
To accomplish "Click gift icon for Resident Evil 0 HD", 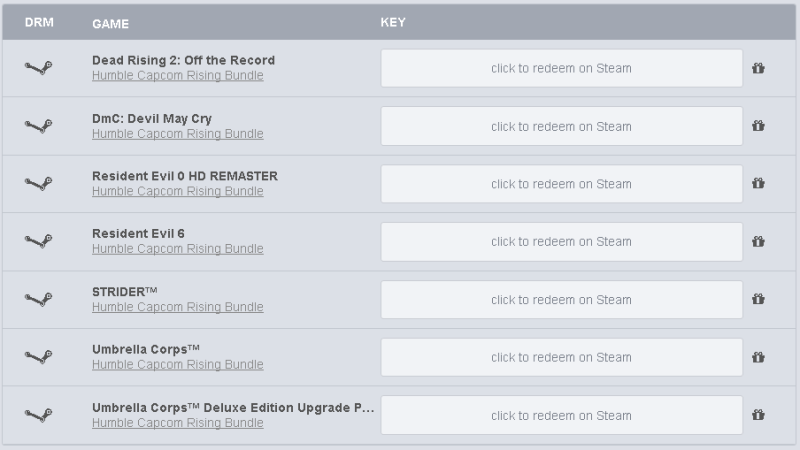I will [758, 183].
